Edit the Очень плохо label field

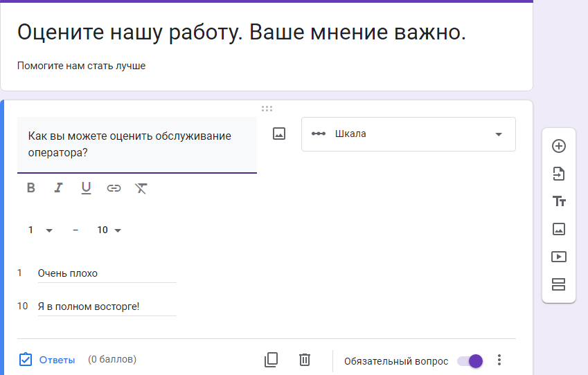(x=107, y=273)
